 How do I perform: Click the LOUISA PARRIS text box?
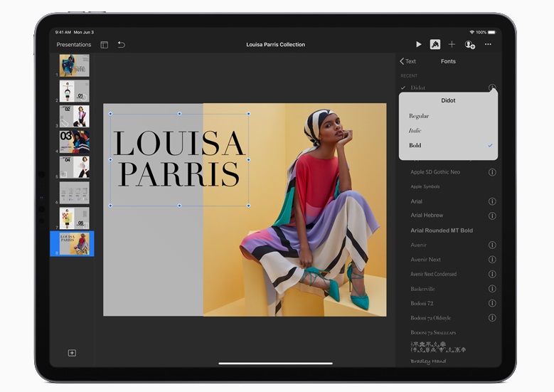(179, 159)
